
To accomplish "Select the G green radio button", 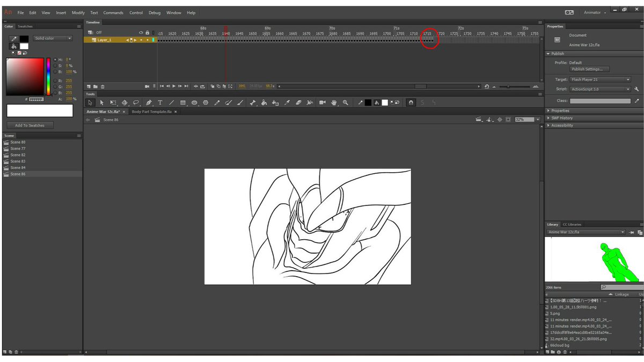I will tap(55, 86).
